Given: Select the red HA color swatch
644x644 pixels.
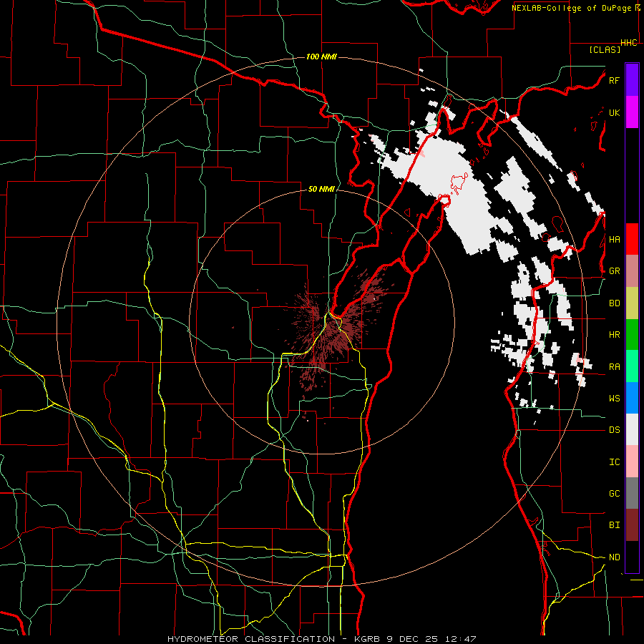Looking at the screenshot, I should click(x=632, y=239).
